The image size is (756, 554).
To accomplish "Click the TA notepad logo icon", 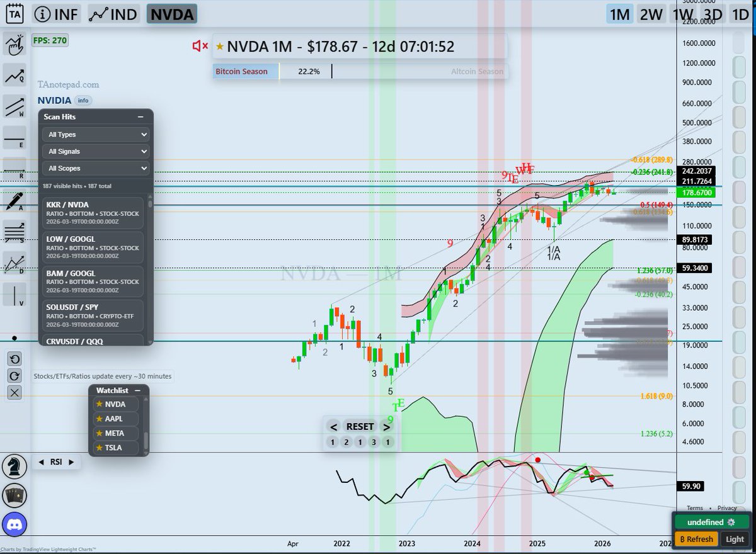I will point(14,14).
